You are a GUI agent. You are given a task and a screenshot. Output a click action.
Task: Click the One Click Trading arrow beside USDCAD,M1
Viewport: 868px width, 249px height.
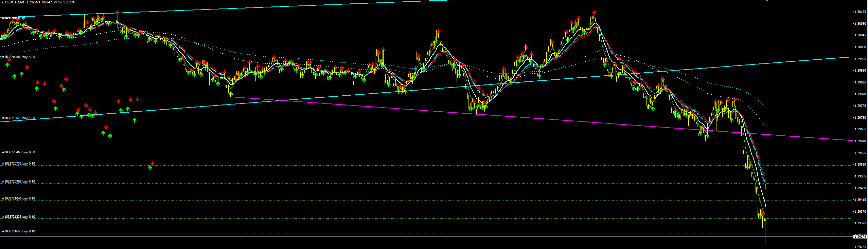[x=2, y=2]
